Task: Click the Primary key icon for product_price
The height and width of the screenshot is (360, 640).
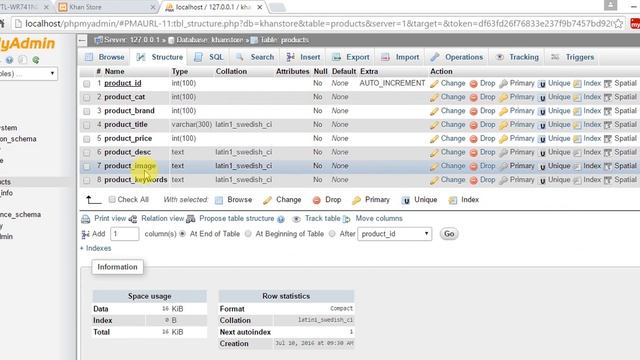Action: pos(504,139)
